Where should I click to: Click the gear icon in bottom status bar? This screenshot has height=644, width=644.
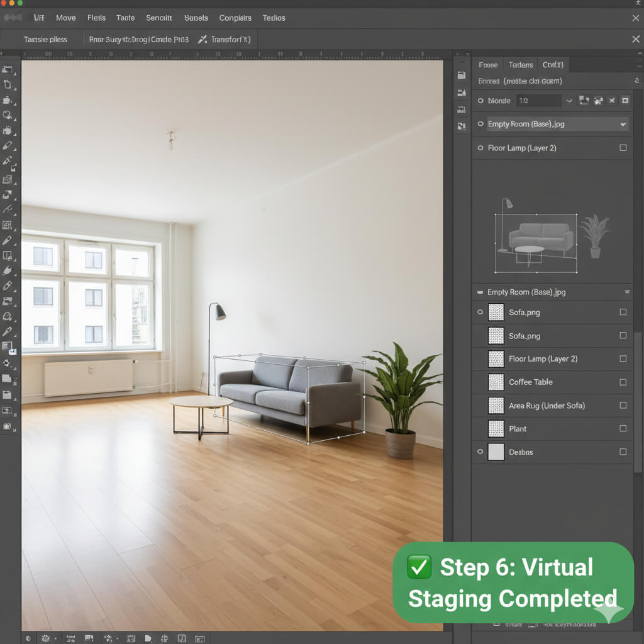pos(45,638)
